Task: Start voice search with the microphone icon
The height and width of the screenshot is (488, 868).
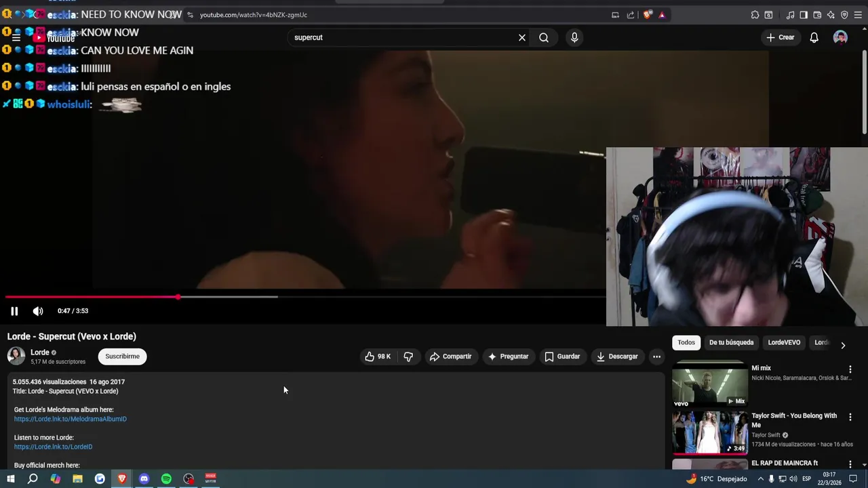Action: click(574, 37)
